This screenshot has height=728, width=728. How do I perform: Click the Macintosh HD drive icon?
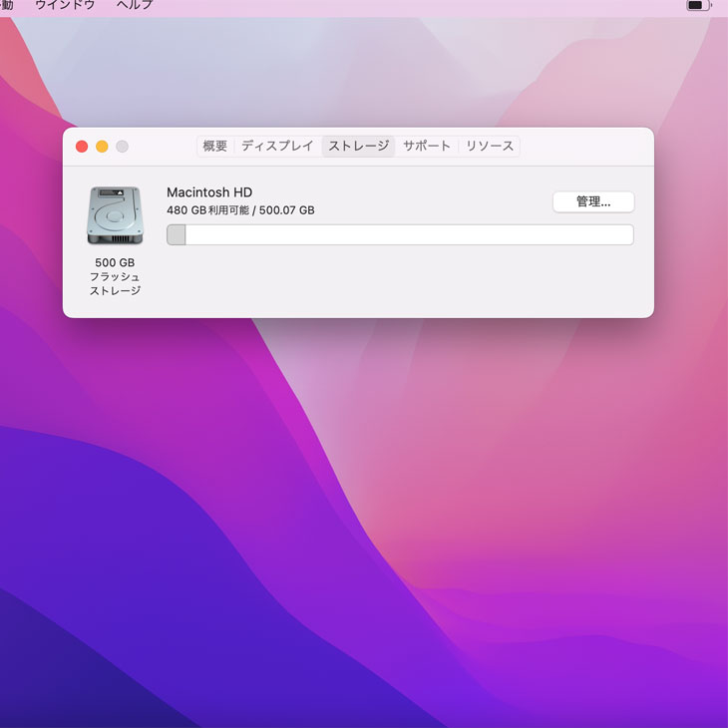(115, 215)
